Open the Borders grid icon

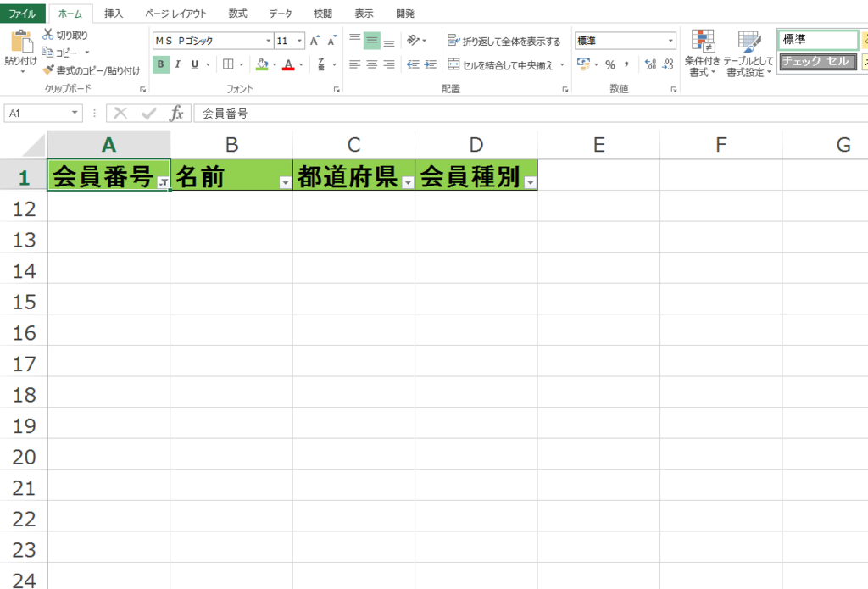click(231, 64)
